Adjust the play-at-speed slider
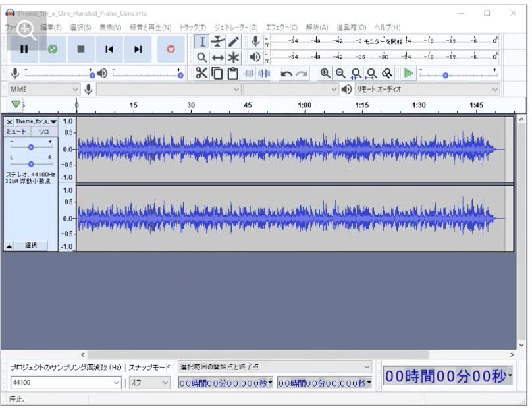This screenshot has width=532, height=409. 458,74
